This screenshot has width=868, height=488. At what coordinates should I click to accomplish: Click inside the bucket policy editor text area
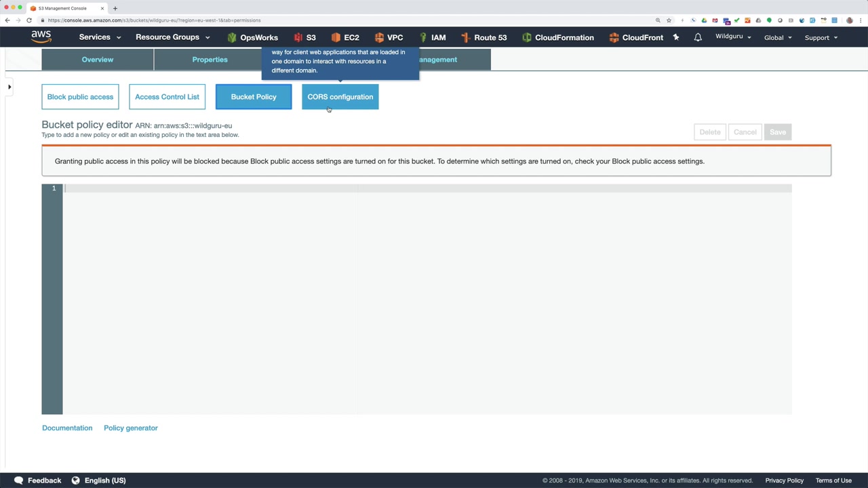pos(427,299)
